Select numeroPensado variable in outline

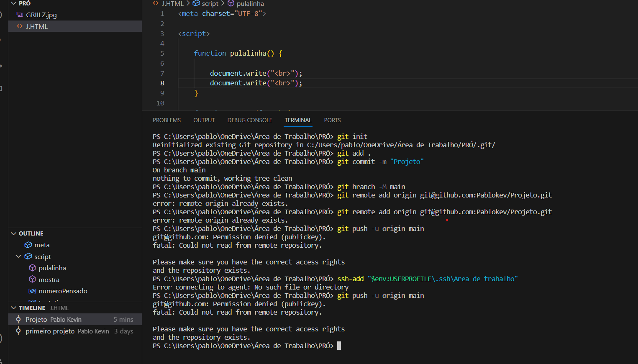[x=75, y=291]
